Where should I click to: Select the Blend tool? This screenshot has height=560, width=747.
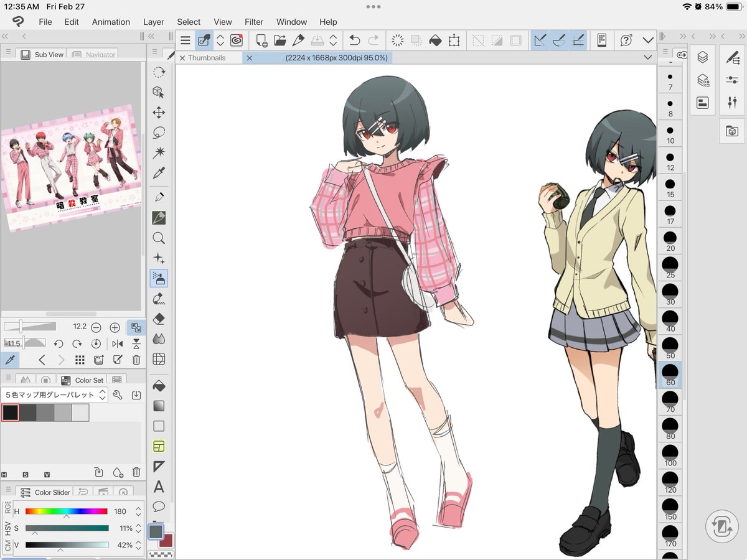coord(159,338)
